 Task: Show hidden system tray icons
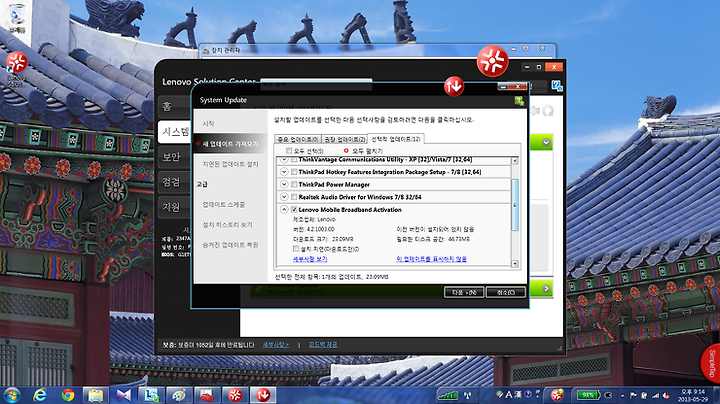coord(622,395)
